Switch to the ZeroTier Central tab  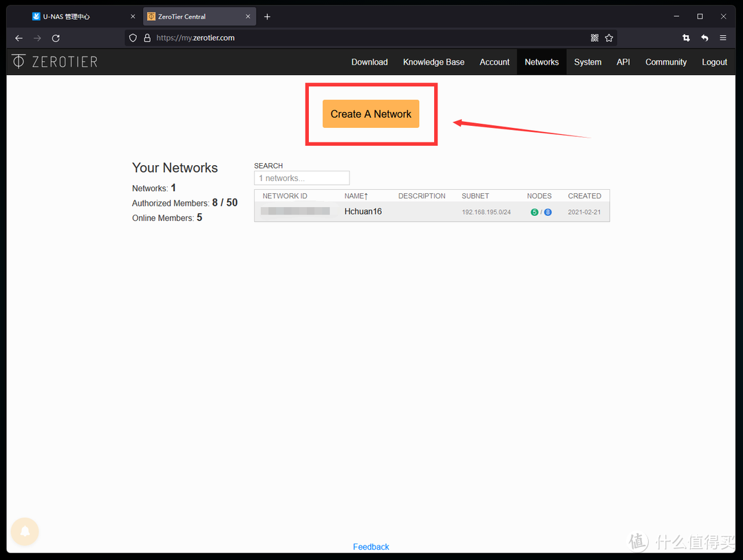(x=199, y=17)
